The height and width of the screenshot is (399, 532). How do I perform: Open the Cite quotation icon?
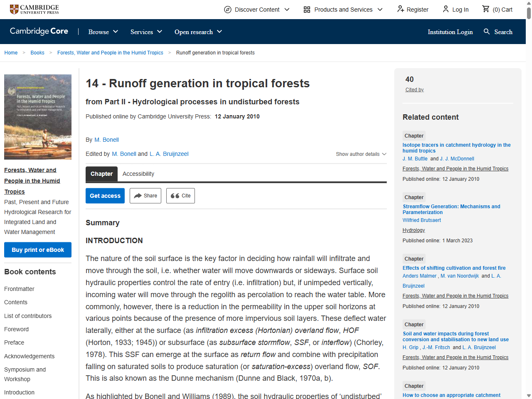(x=174, y=195)
